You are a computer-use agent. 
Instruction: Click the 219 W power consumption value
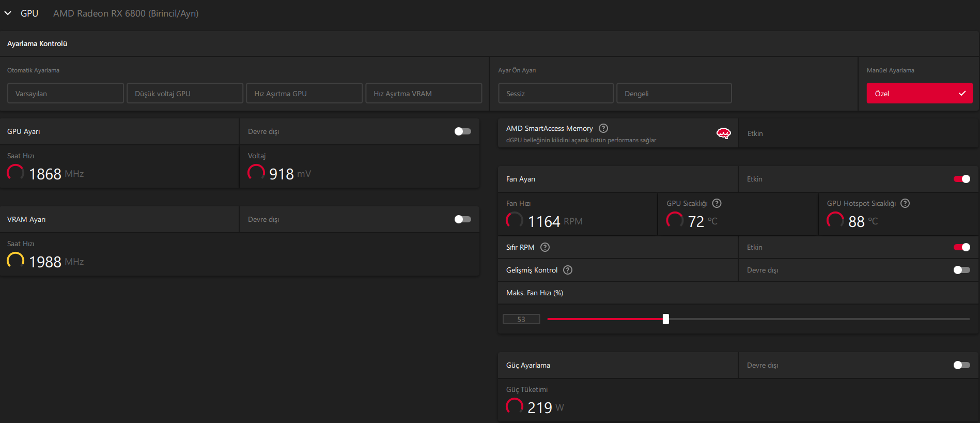pyautogui.click(x=546, y=407)
